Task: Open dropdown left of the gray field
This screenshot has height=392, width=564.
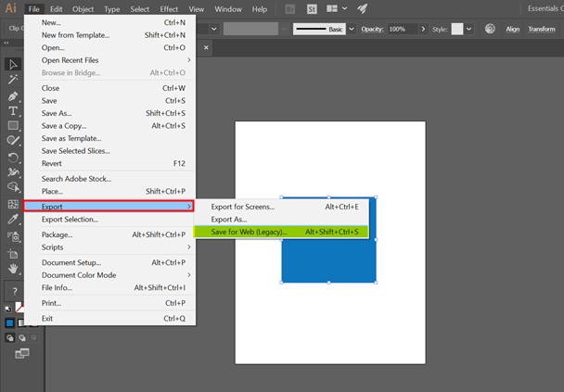Action: point(214,29)
